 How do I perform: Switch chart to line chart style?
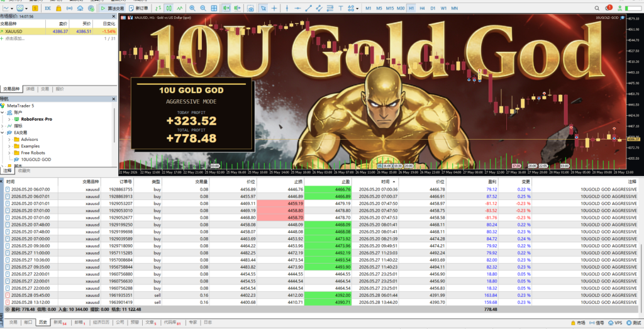tap(179, 8)
